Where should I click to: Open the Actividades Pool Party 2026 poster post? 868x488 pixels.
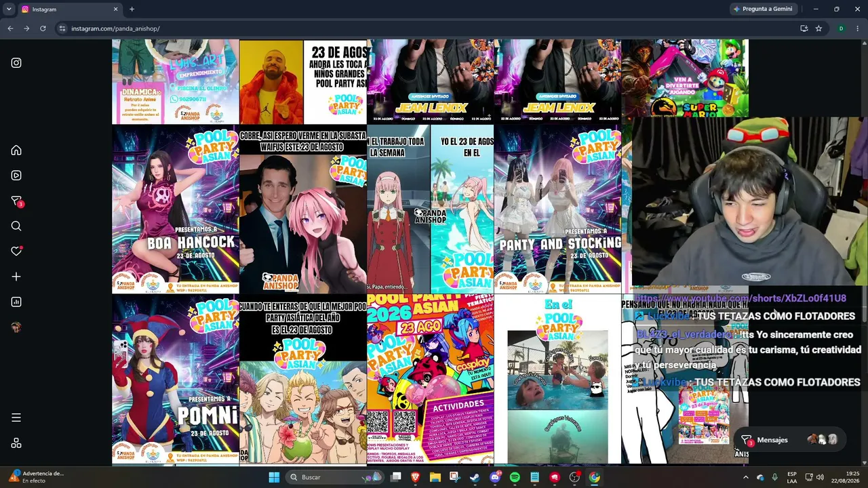point(430,380)
